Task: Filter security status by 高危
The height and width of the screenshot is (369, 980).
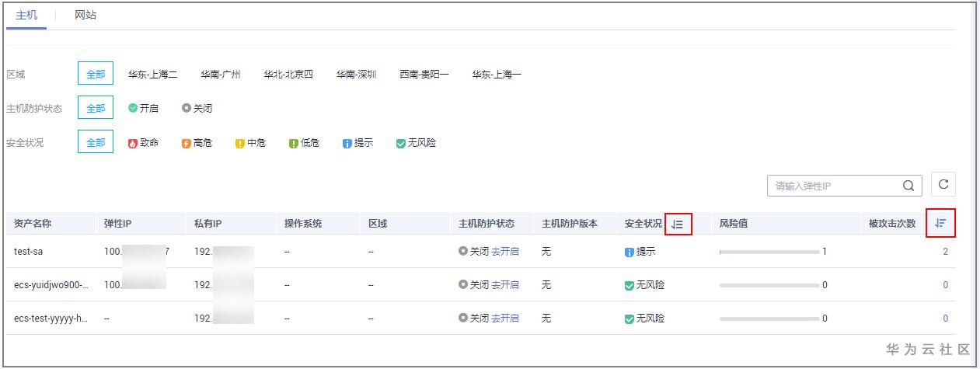Action: 197,143
